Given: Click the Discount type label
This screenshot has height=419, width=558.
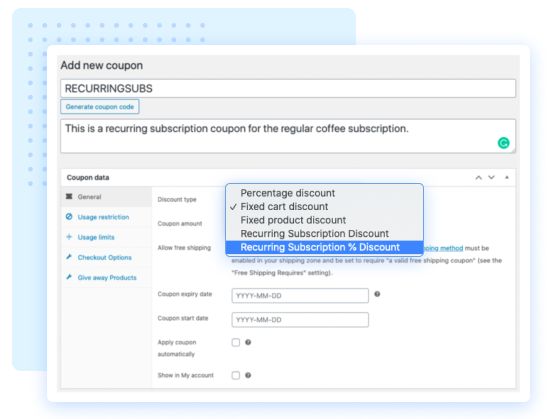Looking at the screenshot, I should pos(177,199).
